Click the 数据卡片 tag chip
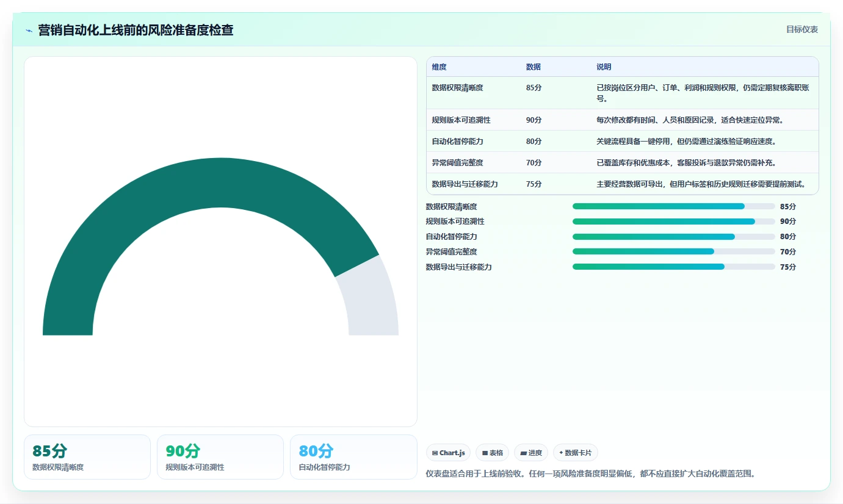Image resolution: width=843 pixels, height=504 pixels. [x=575, y=453]
